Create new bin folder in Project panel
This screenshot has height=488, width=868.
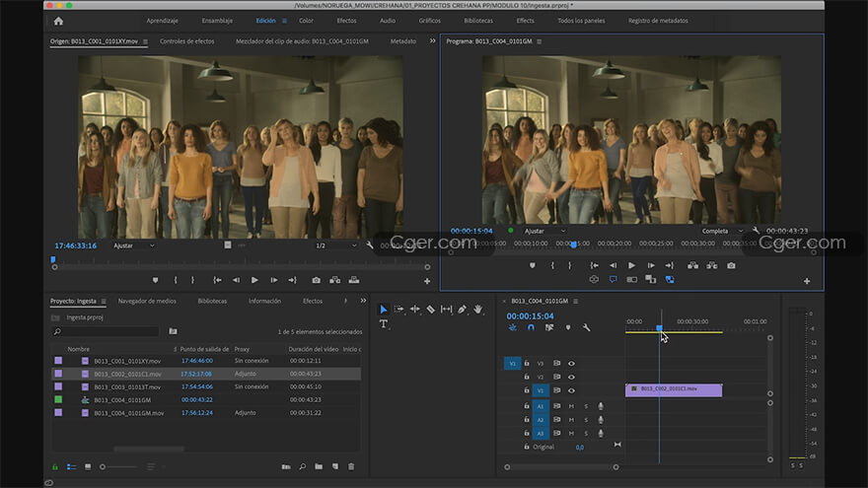(319, 466)
